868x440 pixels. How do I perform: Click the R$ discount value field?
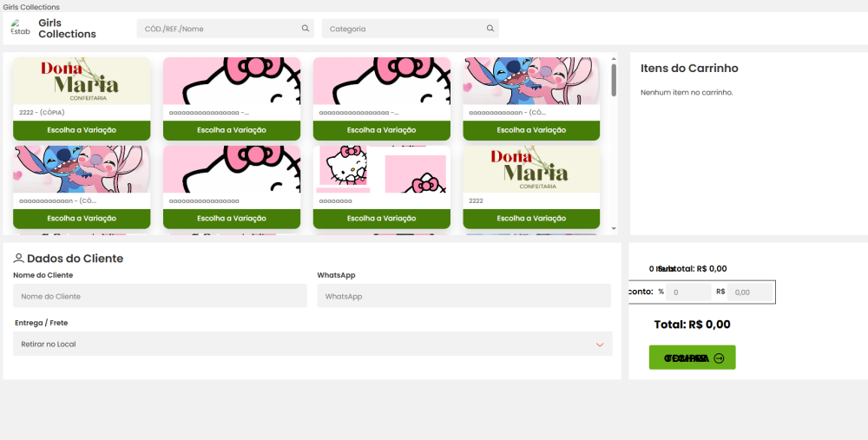750,292
